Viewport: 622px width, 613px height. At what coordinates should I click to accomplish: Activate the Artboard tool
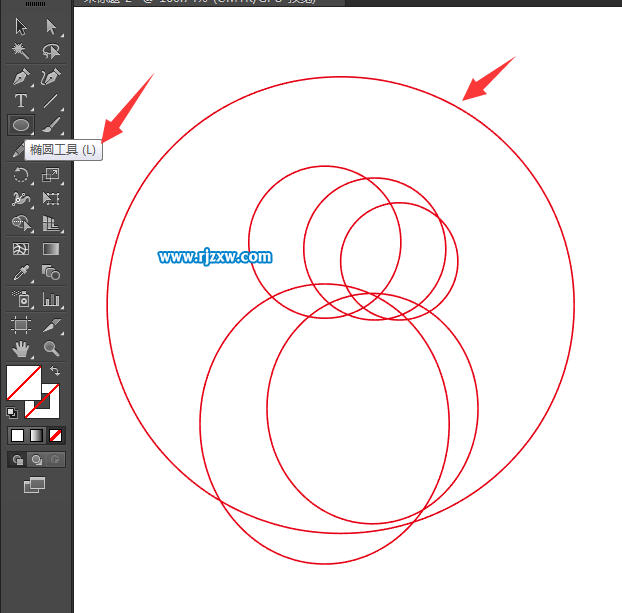(x=21, y=325)
